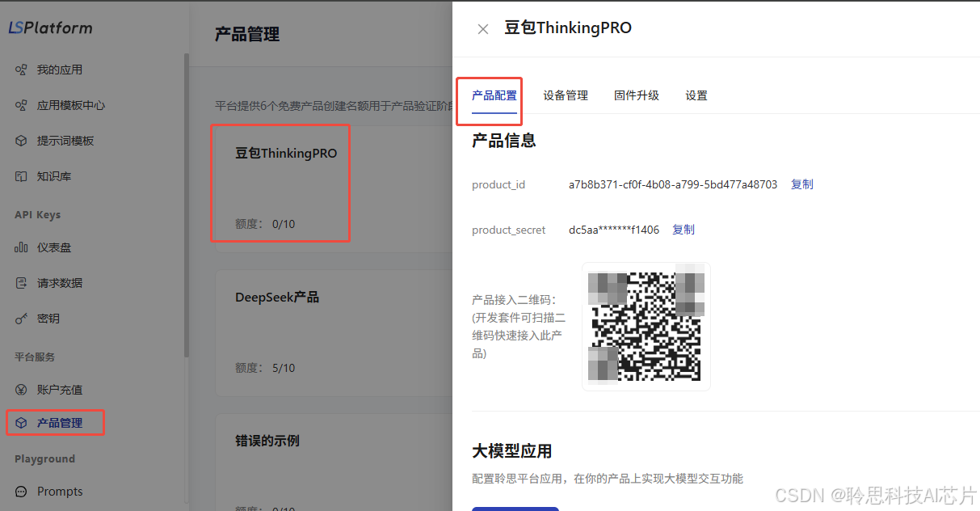Click the 产品管理 cube icon
Image resolution: width=980 pixels, height=511 pixels.
[x=22, y=424]
